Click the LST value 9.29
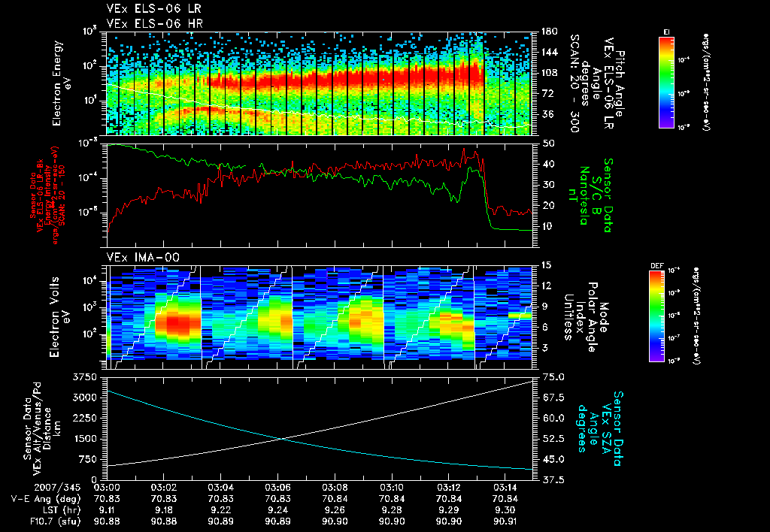The image size is (770, 532). click(449, 510)
